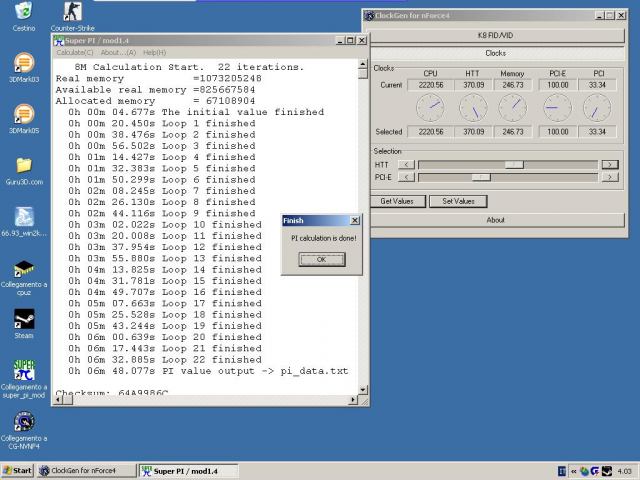Switch to Super PI / mod1.4 taskbar button
The height and width of the screenshot is (480, 640).
[x=188, y=471]
